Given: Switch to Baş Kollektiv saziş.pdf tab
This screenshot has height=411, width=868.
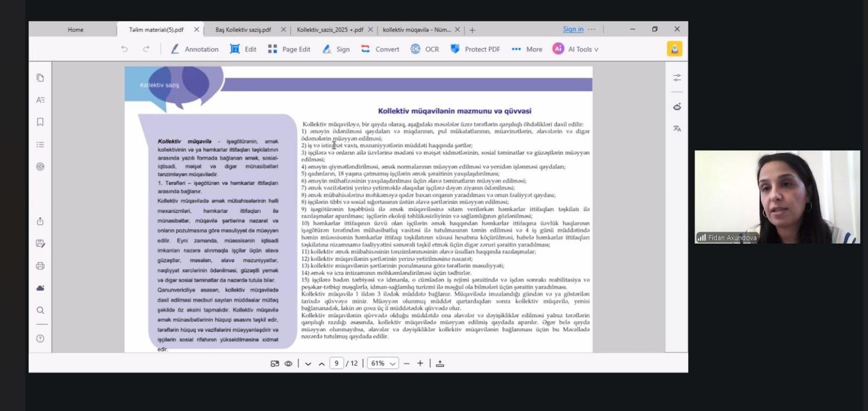Looking at the screenshot, I should pyautogui.click(x=243, y=30).
